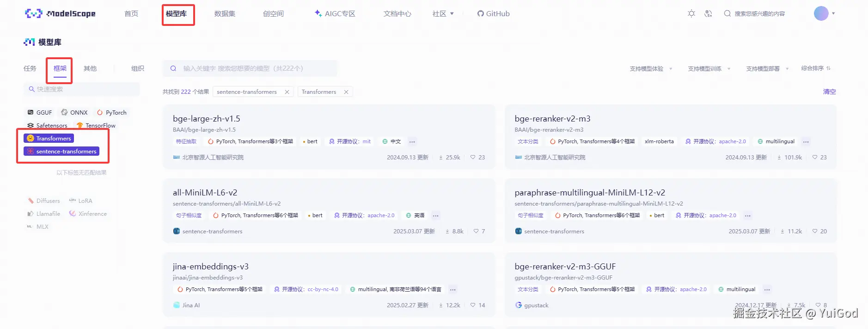Toggle the light/dark theme sun icon
Viewport: 868px width, 329px height.
click(x=691, y=13)
